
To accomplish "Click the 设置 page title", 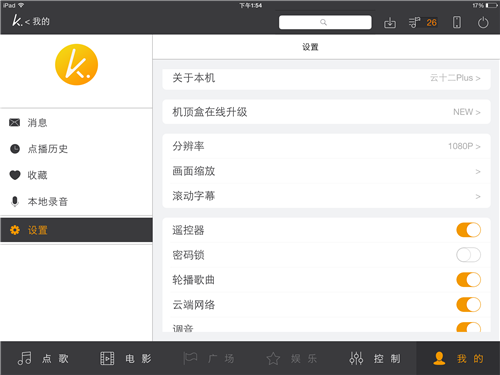I will [x=310, y=47].
